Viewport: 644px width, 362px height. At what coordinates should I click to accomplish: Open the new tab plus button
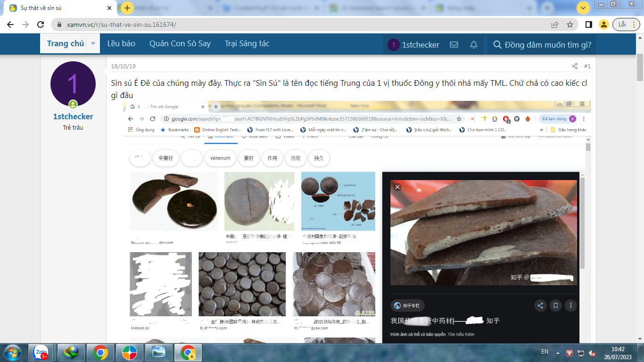click(x=127, y=8)
